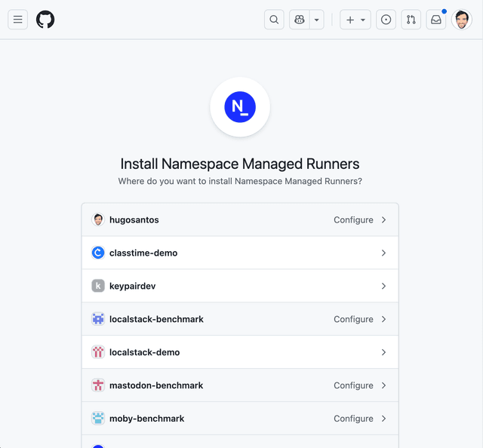
Task: Open the Pull requests icon in header
Action: (411, 20)
